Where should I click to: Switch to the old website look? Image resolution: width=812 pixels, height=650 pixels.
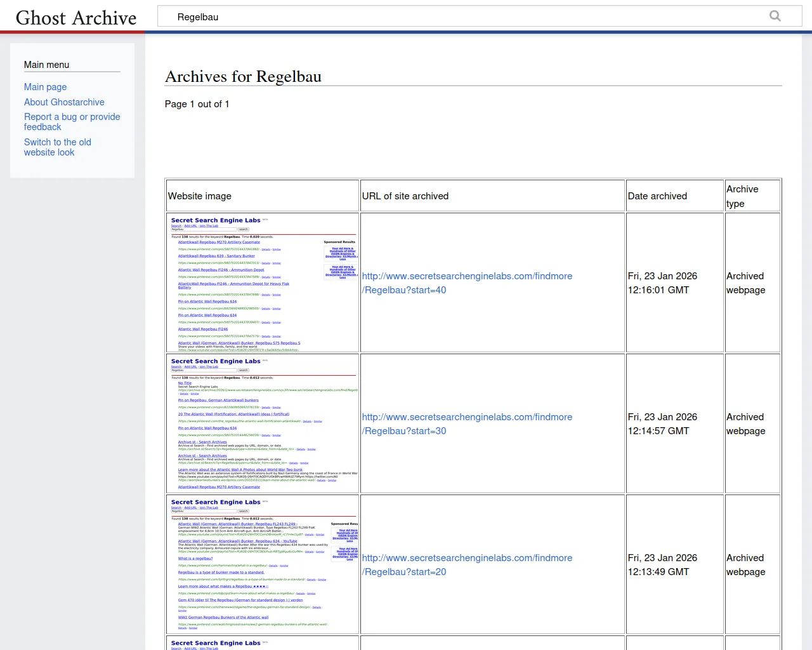point(57,147)
